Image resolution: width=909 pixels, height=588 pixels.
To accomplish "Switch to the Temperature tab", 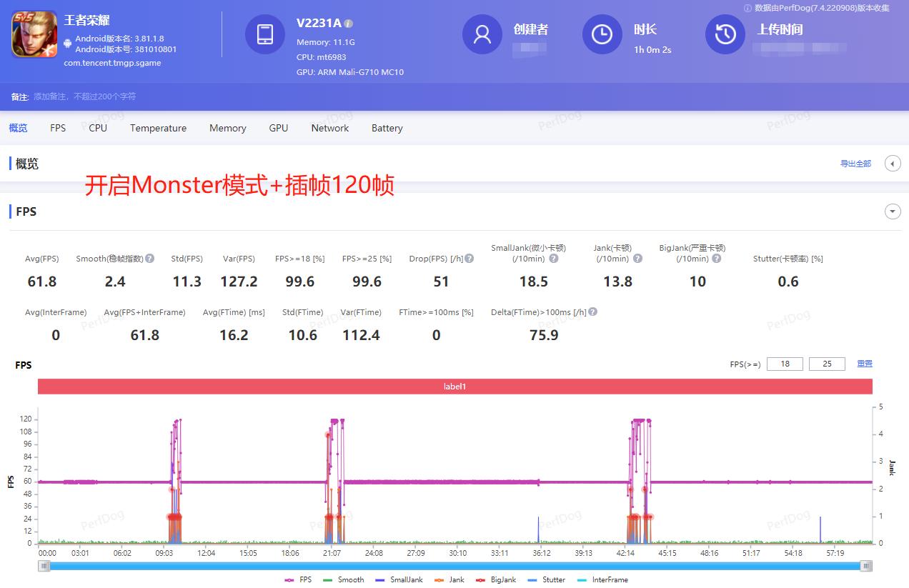I will coord(158,128).
